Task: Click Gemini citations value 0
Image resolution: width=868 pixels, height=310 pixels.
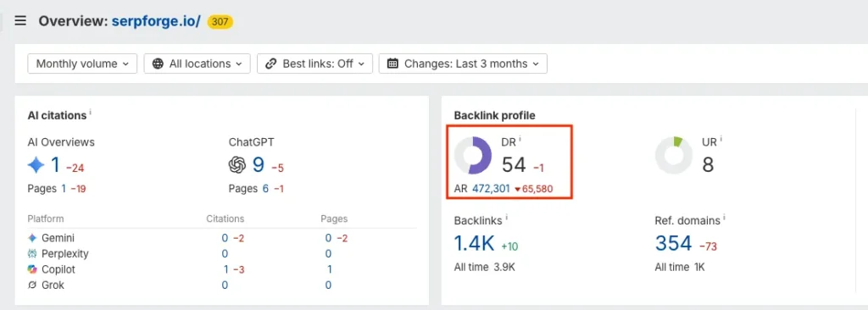Action: (x=225, y=238)
